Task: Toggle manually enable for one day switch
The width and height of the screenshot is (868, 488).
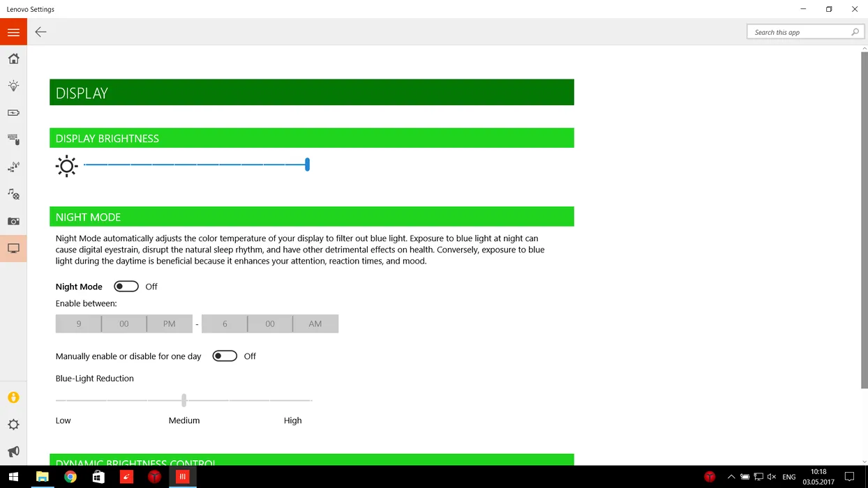Action: tap(225, 356)
